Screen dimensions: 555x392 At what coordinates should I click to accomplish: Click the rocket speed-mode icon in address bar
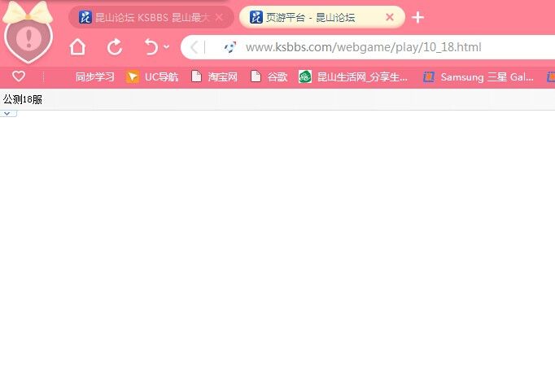click(x=230, y=47)
